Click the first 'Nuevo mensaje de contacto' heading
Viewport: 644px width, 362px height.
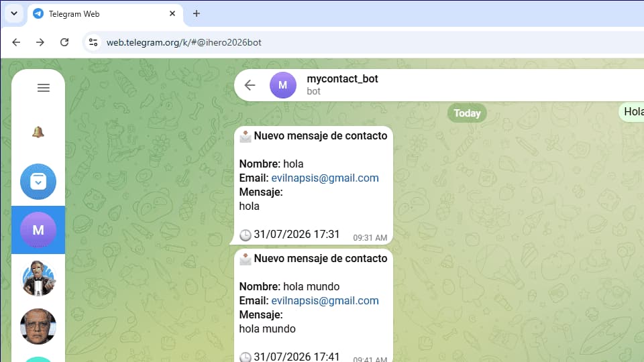tap(321, 136)
